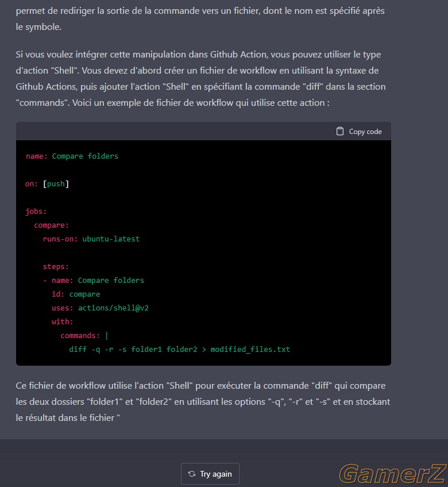This screenshot has height=487, width=448.
Task: Click the "on: [push]" code line
Action: coord(47,183)
